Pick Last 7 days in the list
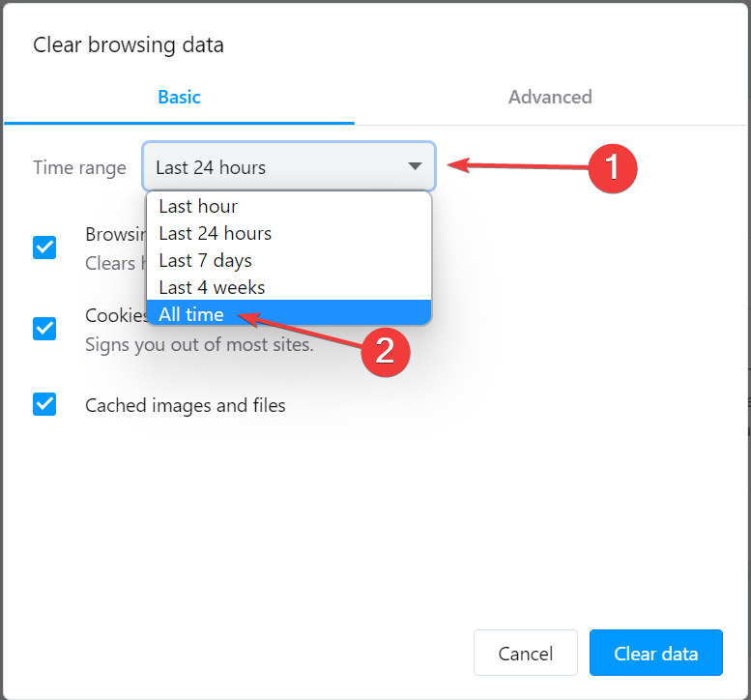The image size is (751, 700). [x=205, y=260]
